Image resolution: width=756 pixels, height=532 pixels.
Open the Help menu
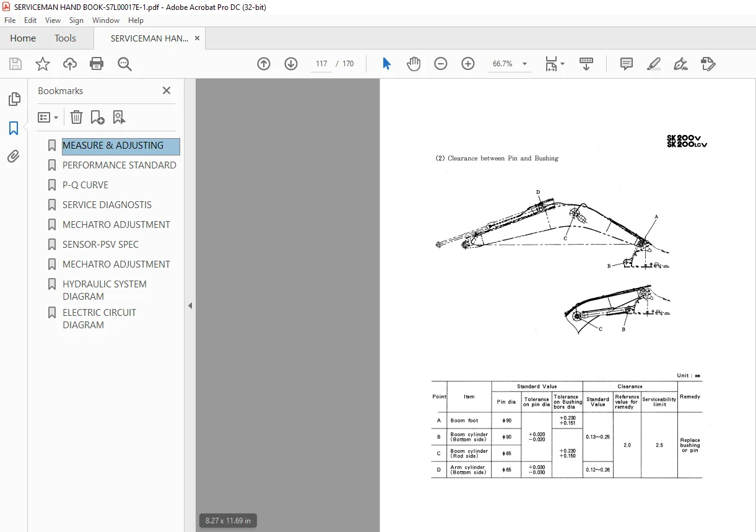coord(136,20)
